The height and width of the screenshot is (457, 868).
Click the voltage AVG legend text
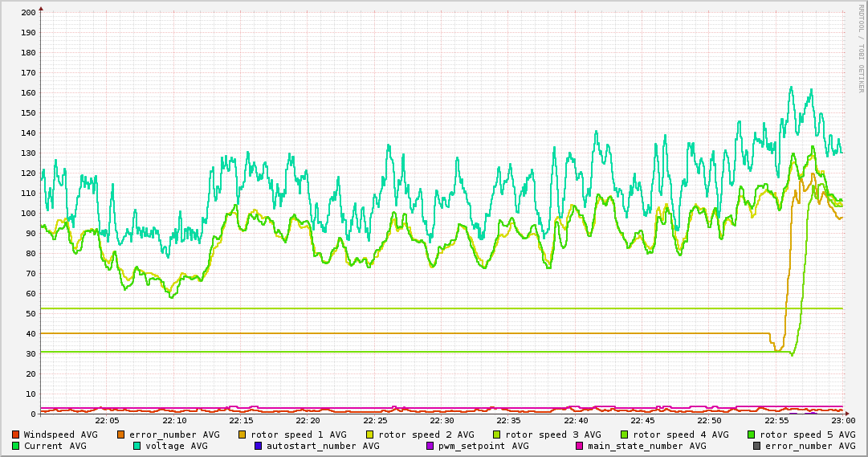coord(176,446)
